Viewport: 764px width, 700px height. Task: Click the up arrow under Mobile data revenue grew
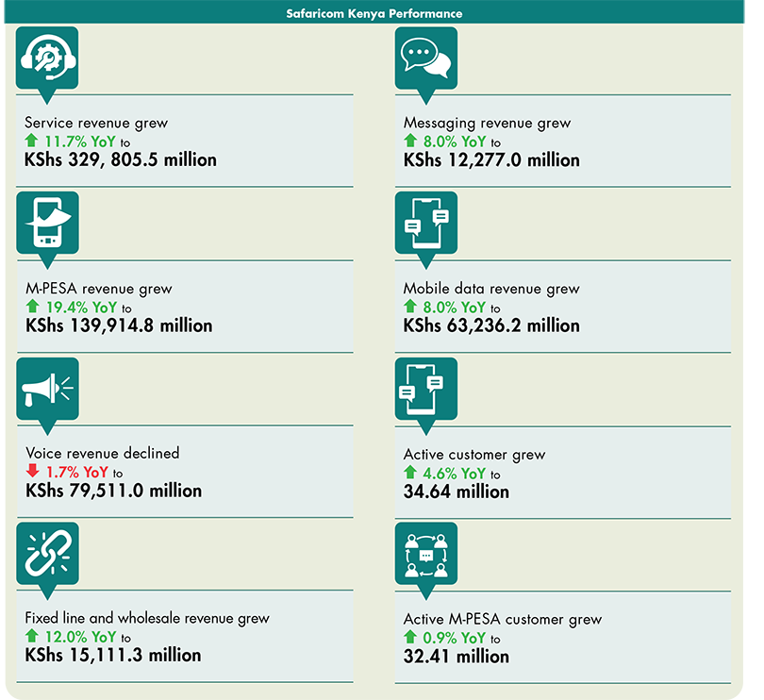pos(410,306)
